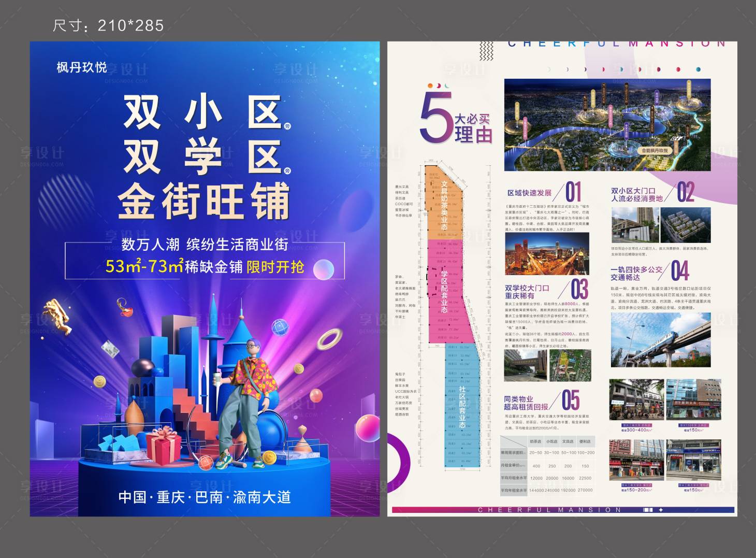756x558 pixels.
Task: Click the '文具店' column header in the table
Action: point(568,441)
